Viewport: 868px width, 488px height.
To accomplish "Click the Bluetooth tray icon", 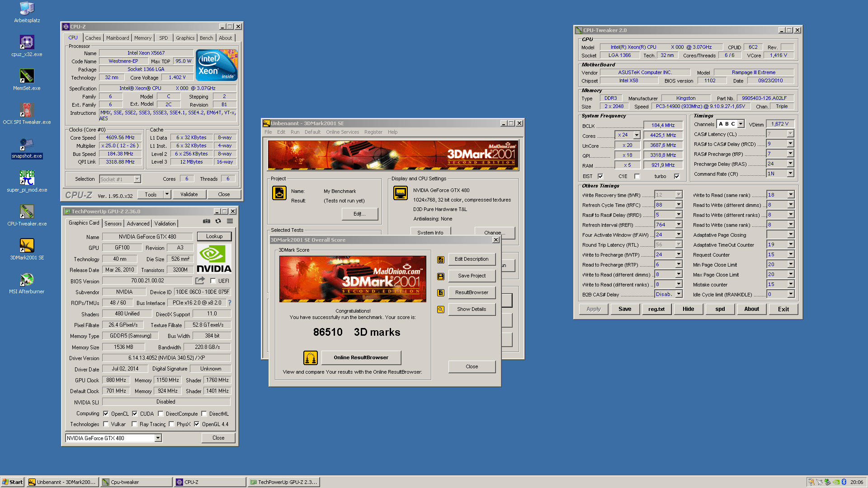I will (x=844, y=482).
